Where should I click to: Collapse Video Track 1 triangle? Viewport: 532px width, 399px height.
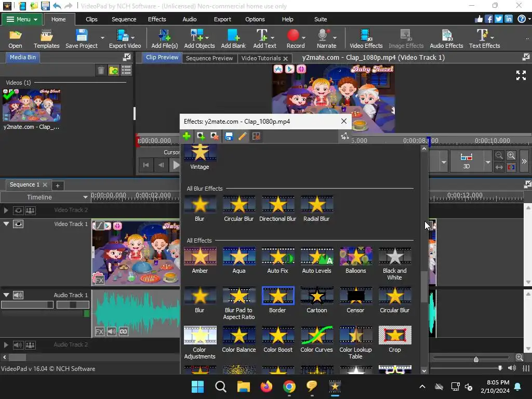pyautogui.click(x=6, y=224)
